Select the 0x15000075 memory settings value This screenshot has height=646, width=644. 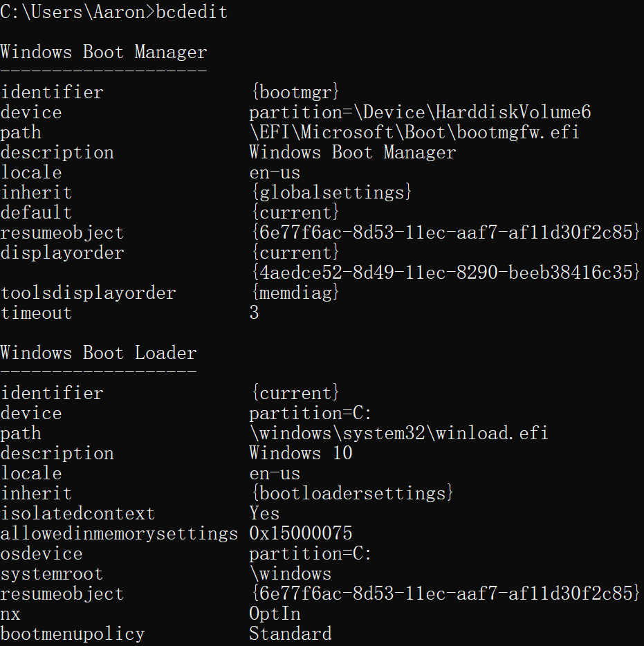[301, 533]
